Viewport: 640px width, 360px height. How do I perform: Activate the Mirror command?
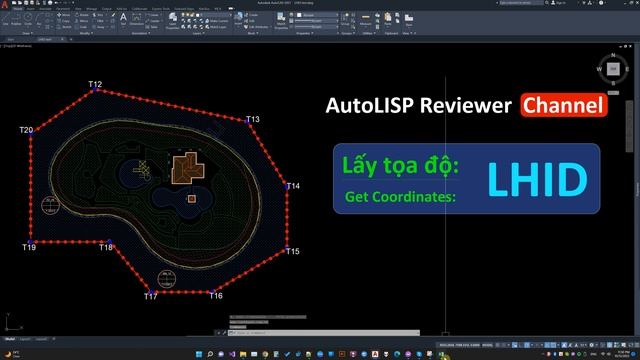pyautogui.click(x=81, y=21)
